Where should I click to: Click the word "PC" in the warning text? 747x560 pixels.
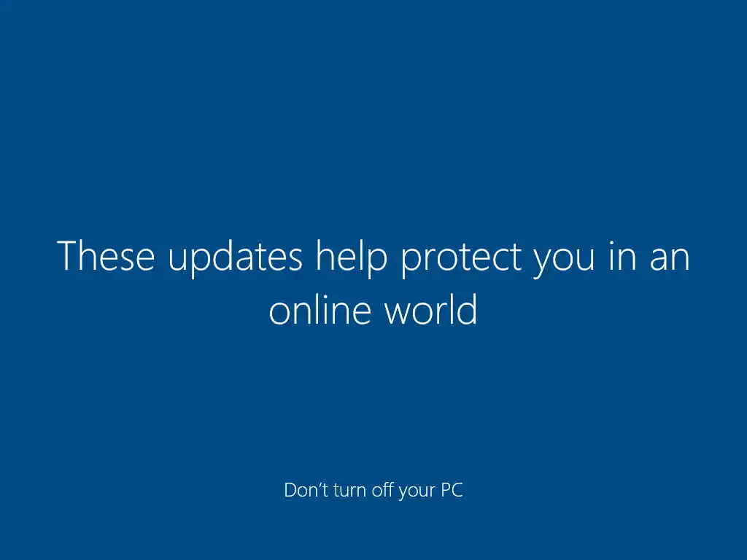click(x=452, y=490)
